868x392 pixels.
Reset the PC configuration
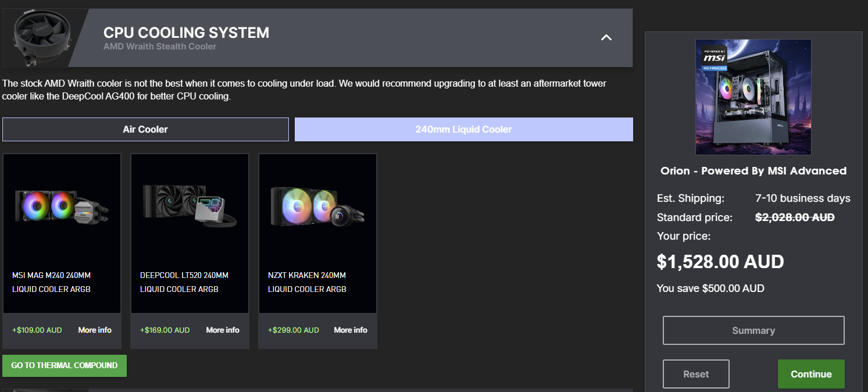tap(696, 374)
